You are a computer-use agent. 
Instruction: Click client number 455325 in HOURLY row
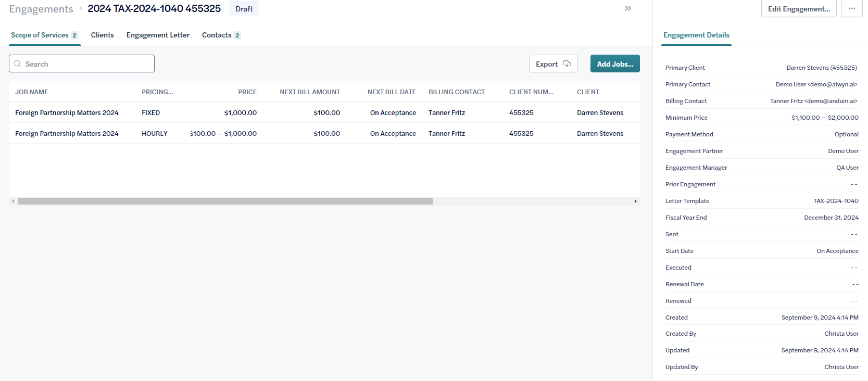[521, 134]
